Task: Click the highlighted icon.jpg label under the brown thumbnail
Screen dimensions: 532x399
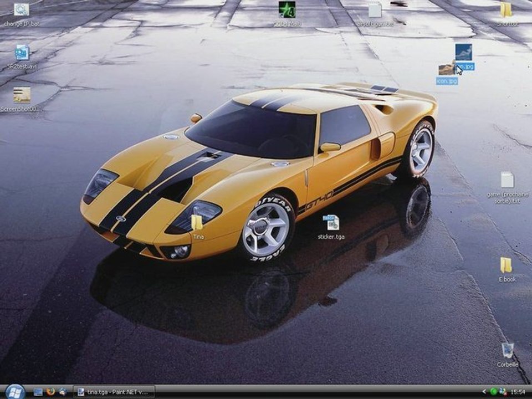Action: click(447, 81)
